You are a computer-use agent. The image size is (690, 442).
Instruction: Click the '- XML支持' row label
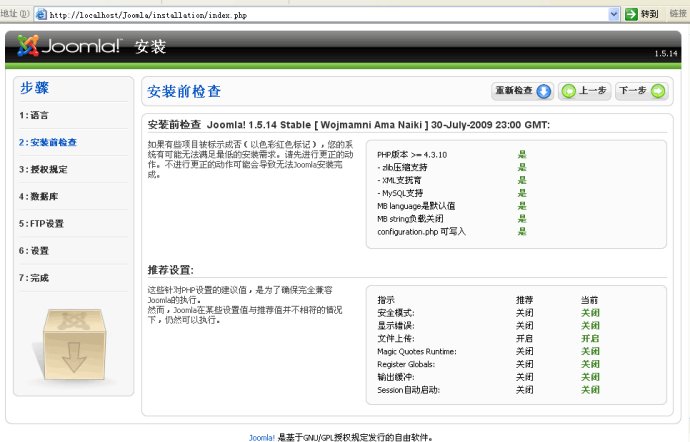399,180
